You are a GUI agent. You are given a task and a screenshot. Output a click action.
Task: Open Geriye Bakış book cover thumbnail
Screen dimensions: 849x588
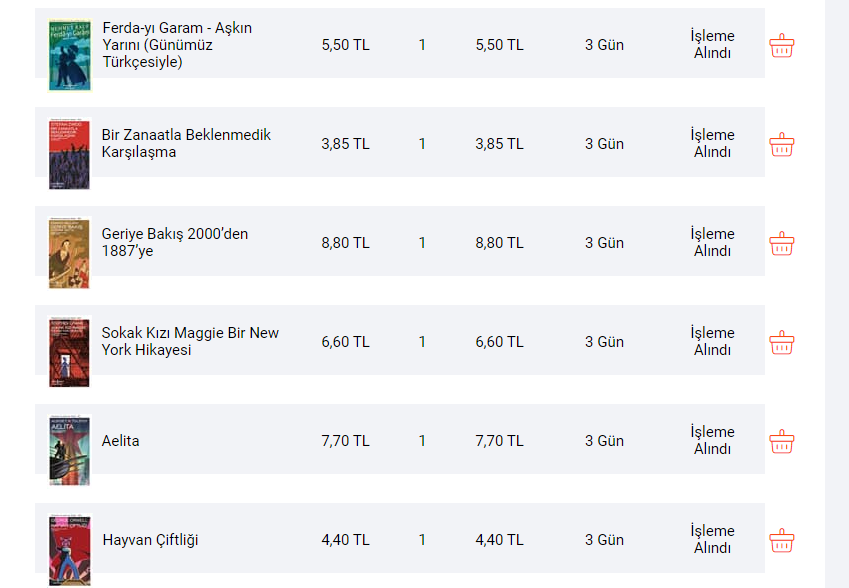(69, 253)
